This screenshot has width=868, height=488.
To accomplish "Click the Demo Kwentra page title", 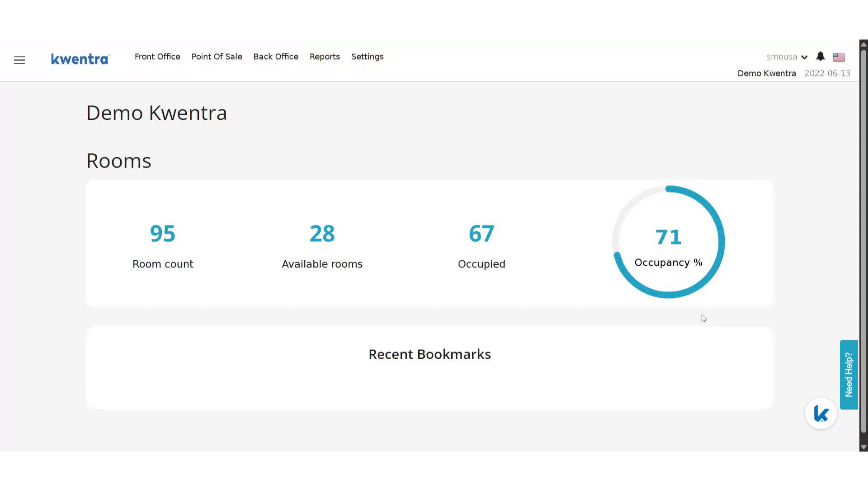I will click(x=156, y=113).
